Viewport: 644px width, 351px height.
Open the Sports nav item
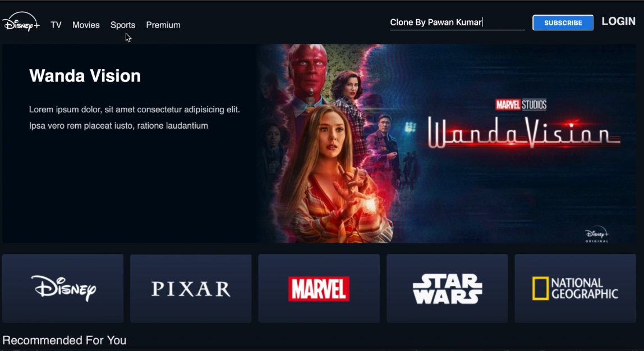click(x=123, y=25)
